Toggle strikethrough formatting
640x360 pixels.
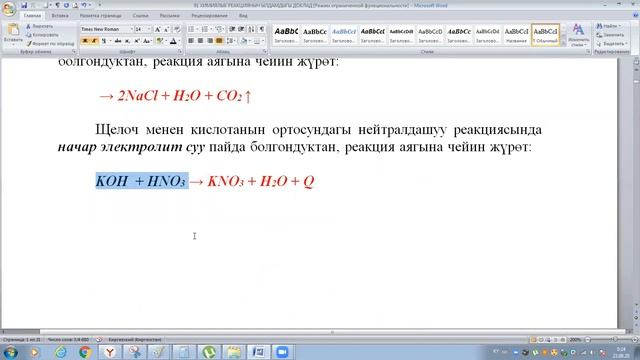118,41
